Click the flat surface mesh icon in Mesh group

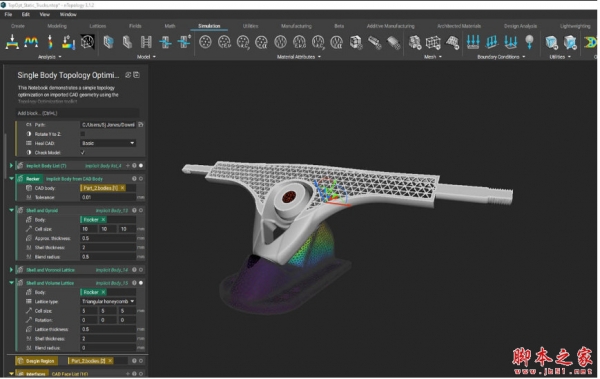click(452, 42)
